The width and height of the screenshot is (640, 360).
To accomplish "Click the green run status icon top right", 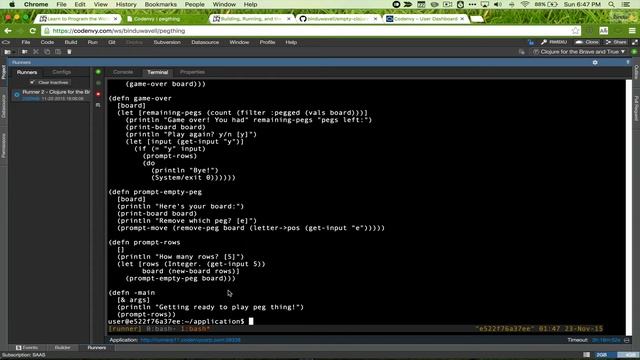I will click(x=634, y=52).
